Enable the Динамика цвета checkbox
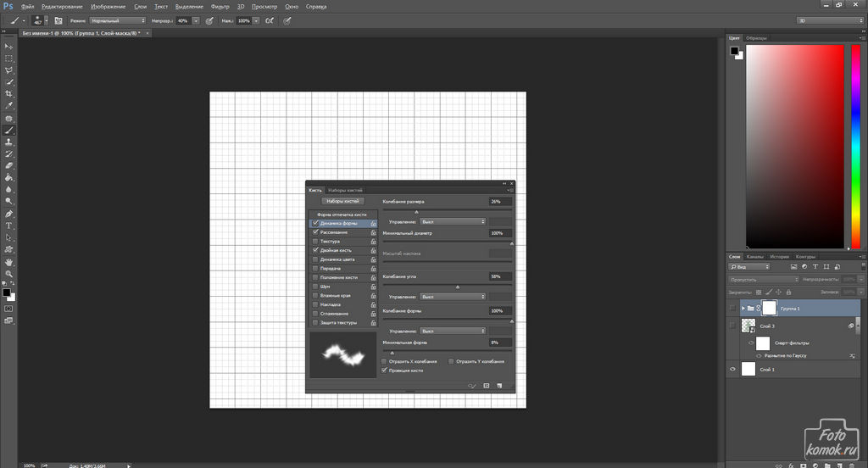868x468 pixels. (315, 259)
